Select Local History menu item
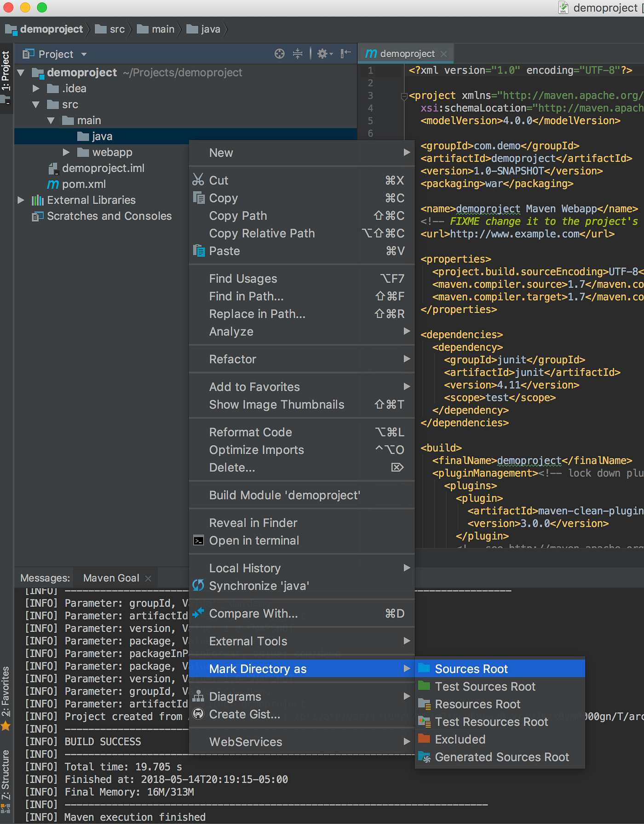644x824 pixels. (x=302, y=568)
